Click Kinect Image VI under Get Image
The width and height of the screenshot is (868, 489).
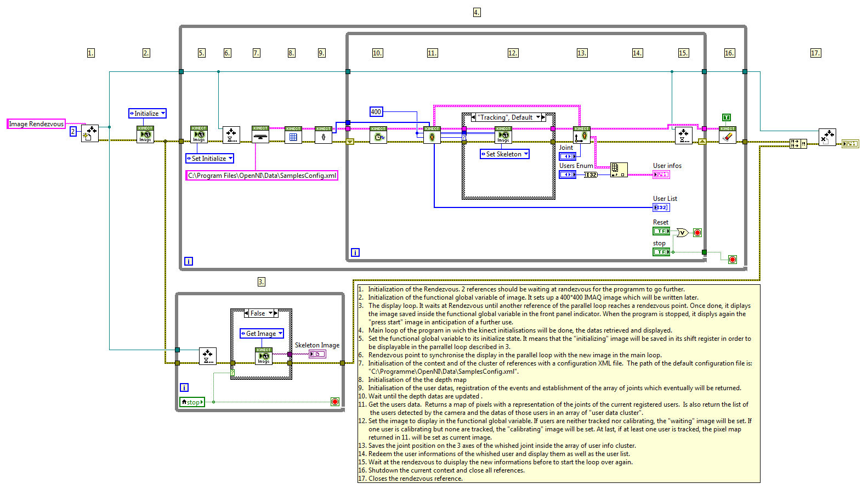pos(264,356)
